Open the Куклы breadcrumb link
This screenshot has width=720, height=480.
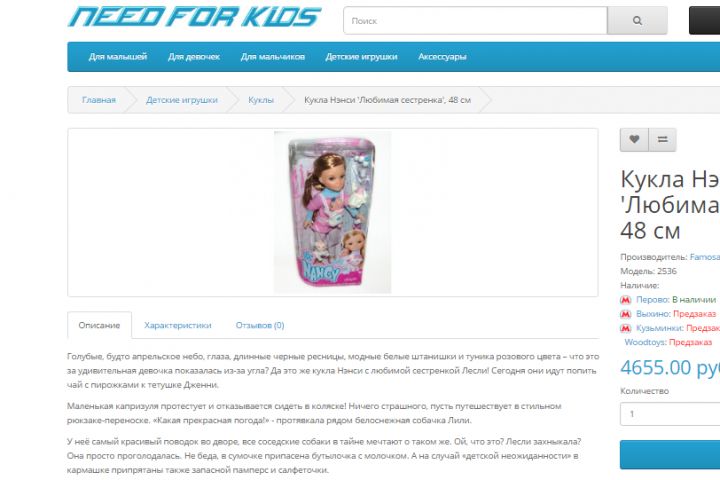coord(261,100)
